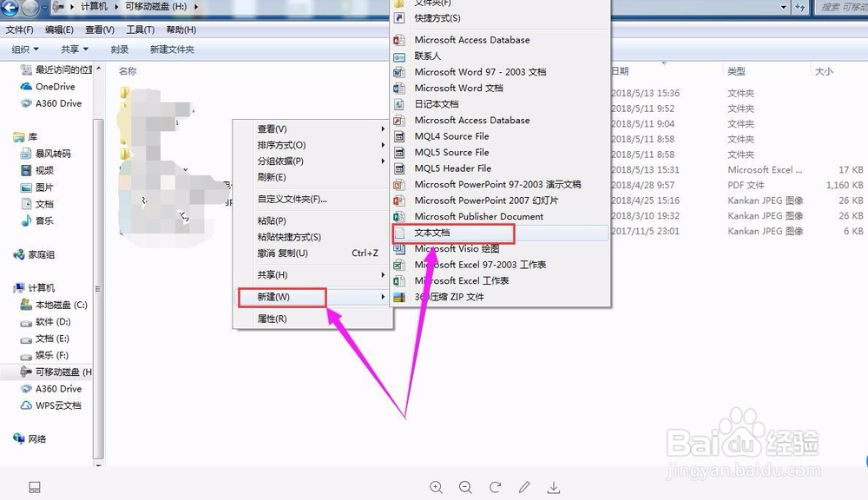Click the 刻录 toolbar button

tap(120, 49)
